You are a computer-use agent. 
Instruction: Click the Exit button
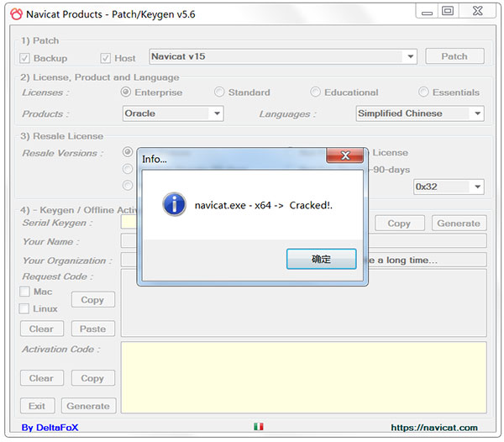[x=37, y=406]
